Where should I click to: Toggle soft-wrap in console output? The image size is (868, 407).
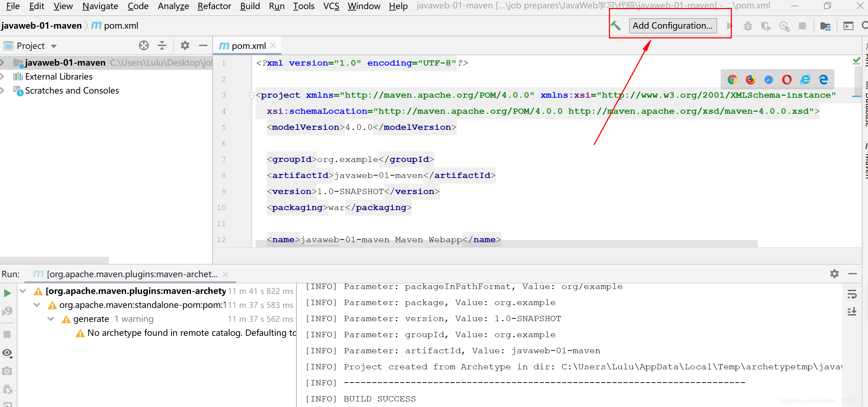pyautogui.click(x=852, y=294)
